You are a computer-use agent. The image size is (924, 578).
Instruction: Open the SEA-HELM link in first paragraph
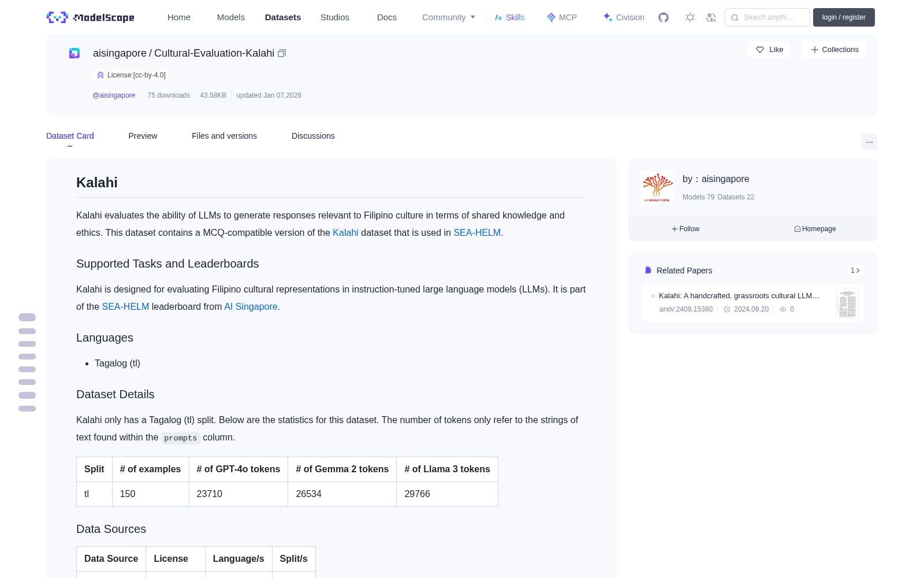tap(477, 232)
